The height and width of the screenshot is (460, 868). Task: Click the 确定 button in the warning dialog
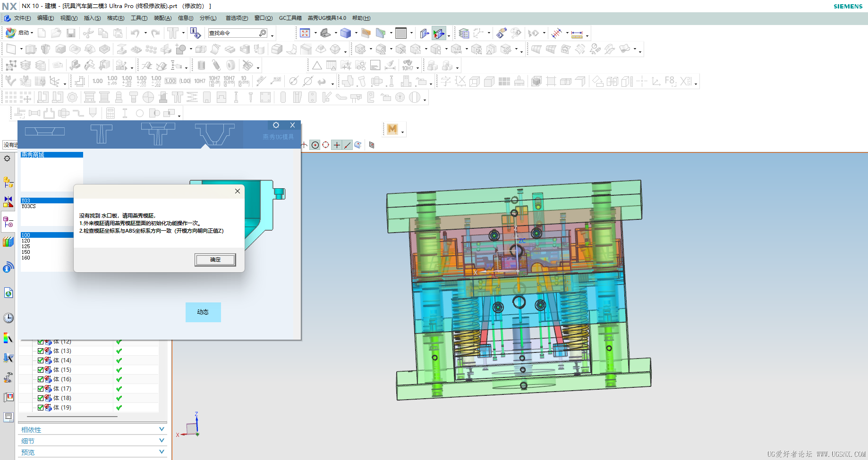(x=215, y=259)
